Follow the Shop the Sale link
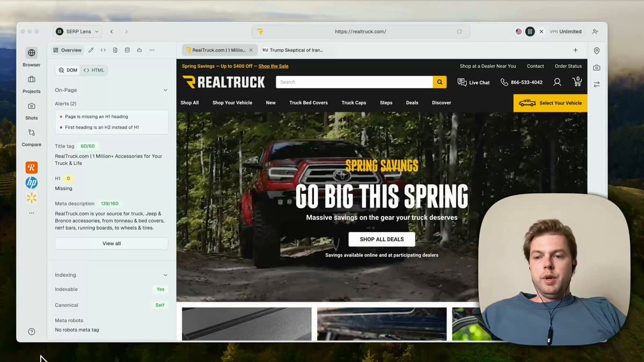The height and width of the screenshot is (362, 644). coord(273,66)
